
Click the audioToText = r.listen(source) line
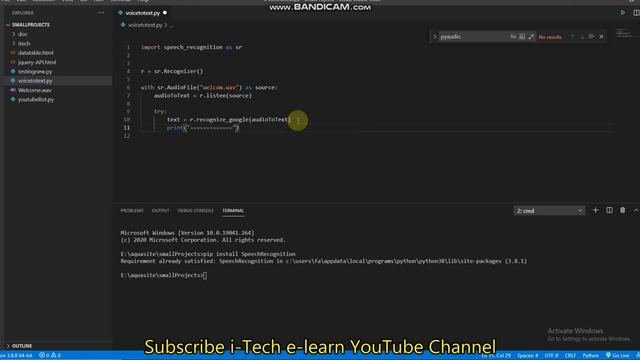click(x=203, y=96)
